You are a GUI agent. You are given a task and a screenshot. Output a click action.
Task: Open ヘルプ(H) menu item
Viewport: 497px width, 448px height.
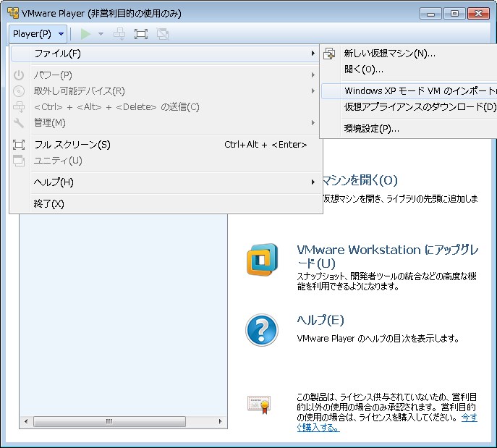tap(166, 182)
